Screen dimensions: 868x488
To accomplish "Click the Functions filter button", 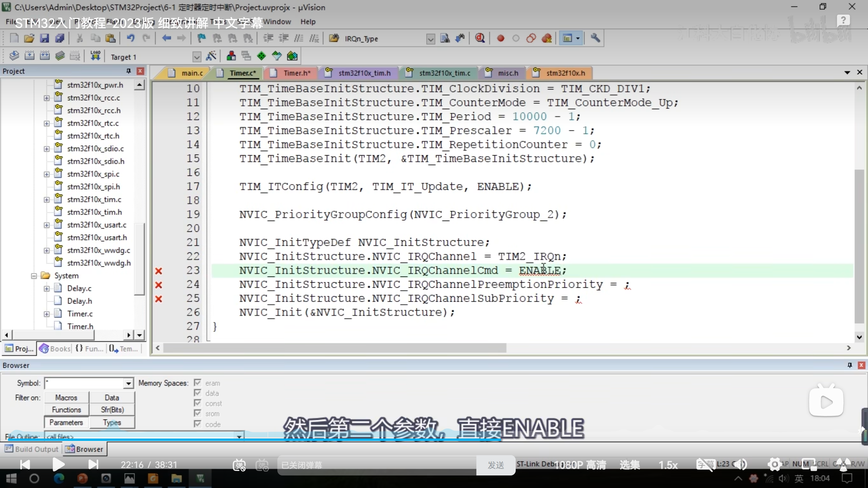I will click(66, 410).
